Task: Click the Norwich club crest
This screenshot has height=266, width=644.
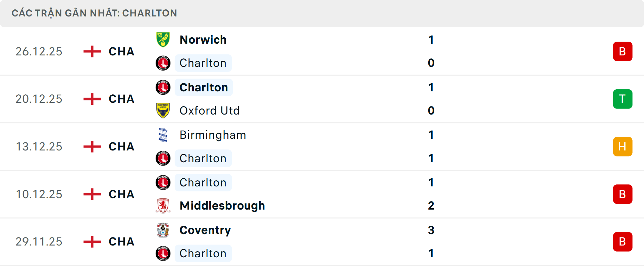Action: (163, 40)
